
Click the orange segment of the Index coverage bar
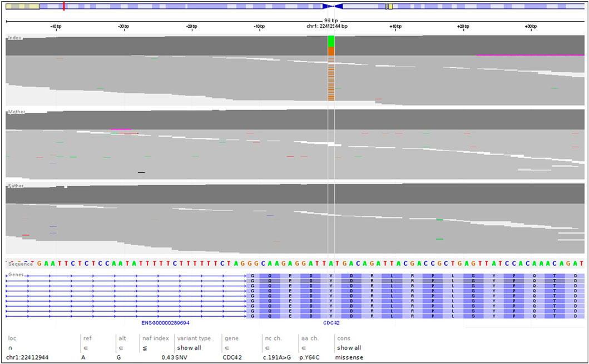coord(331,52)
